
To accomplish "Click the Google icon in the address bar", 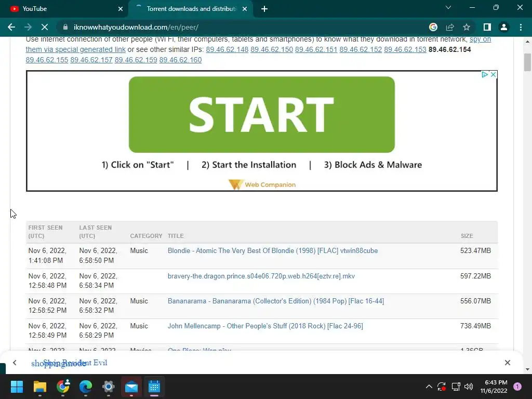I will (433, 27).
